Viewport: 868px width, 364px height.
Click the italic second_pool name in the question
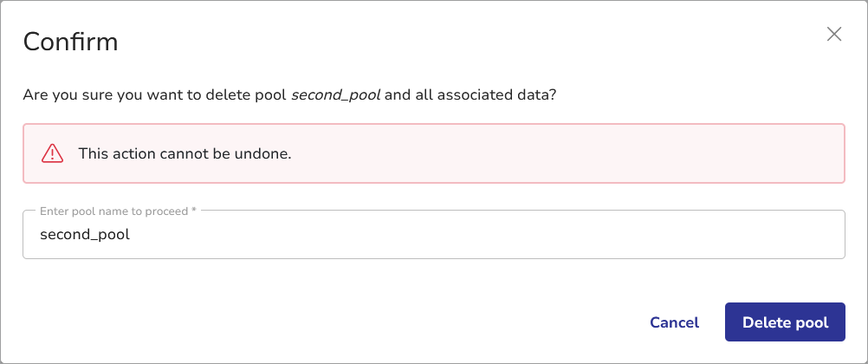tap(335, 94)
